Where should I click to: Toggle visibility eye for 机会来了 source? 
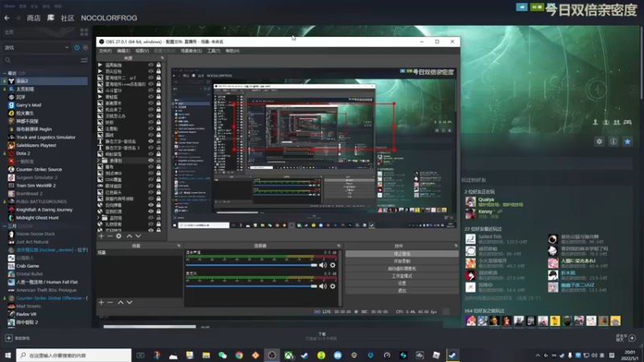[x=151, y=109]
